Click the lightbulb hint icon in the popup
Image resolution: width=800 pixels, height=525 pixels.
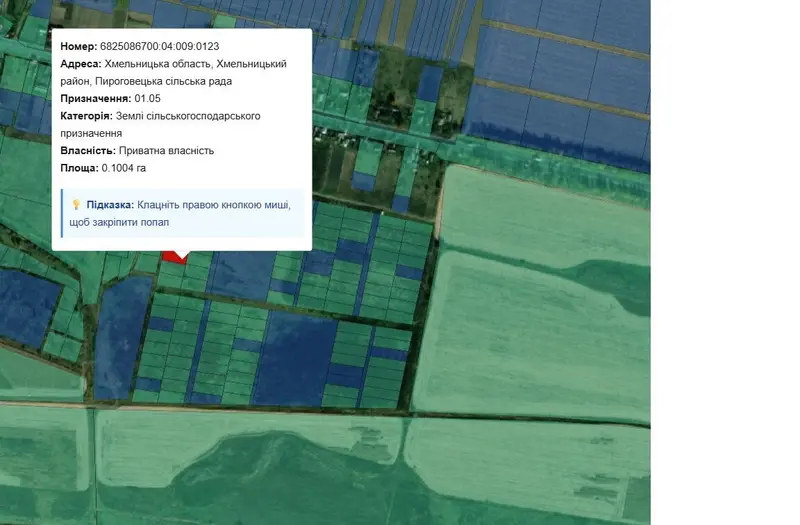(x=76, y=205)
